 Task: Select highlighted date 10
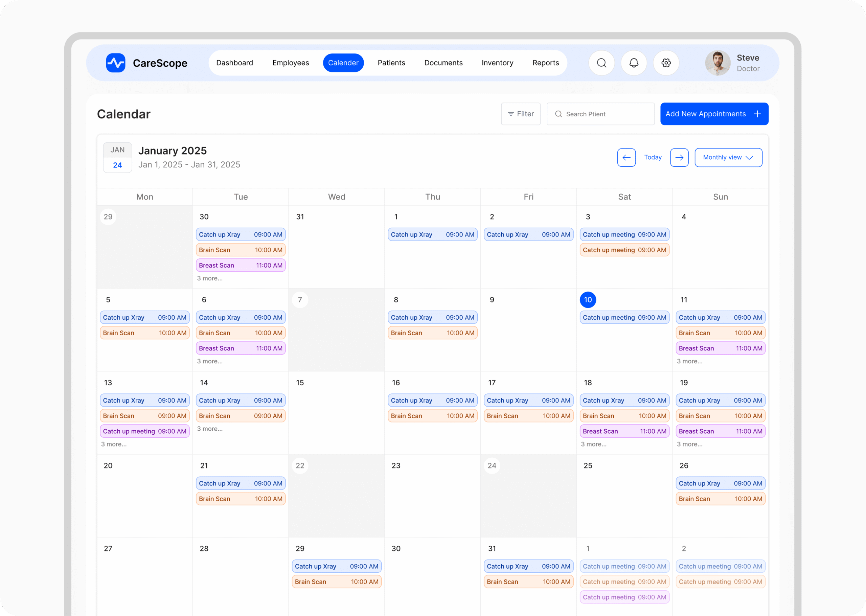click(x=588, y=300)
